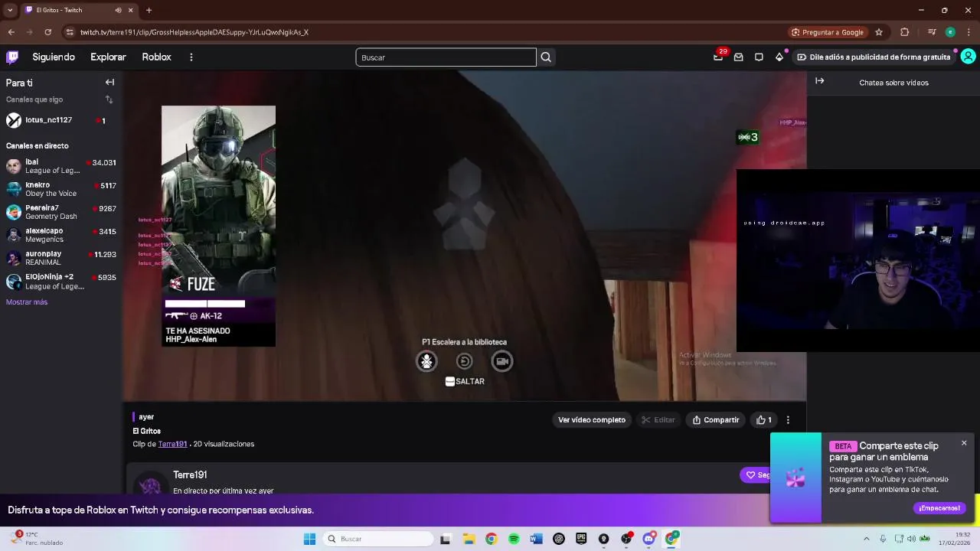The width and height of the screenshot is (980, 551).
Task: Open Discord from the taskbar
Action: click(648, 539)
